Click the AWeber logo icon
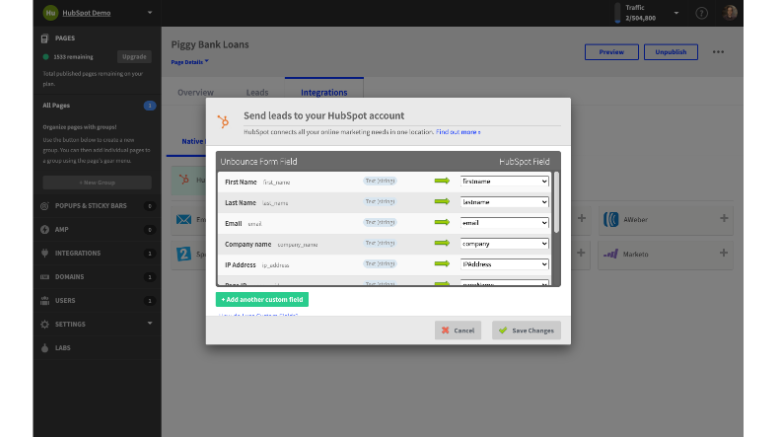The height and width of the screenshot is (437, 777). 610,219
